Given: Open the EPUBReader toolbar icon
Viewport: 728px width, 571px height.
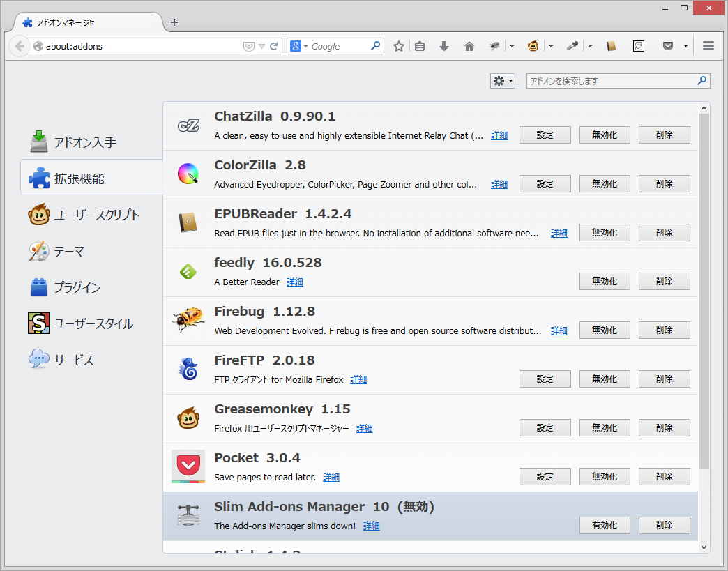Looking at the screenshot, I should (612, 46).
